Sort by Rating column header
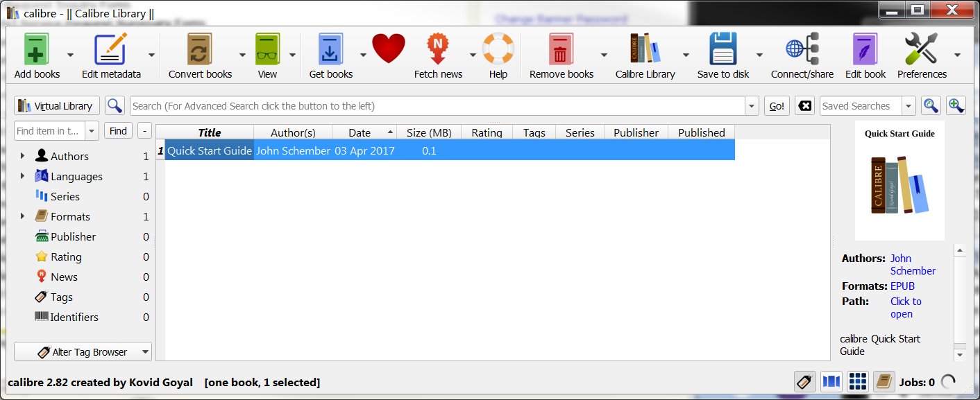 487,132
